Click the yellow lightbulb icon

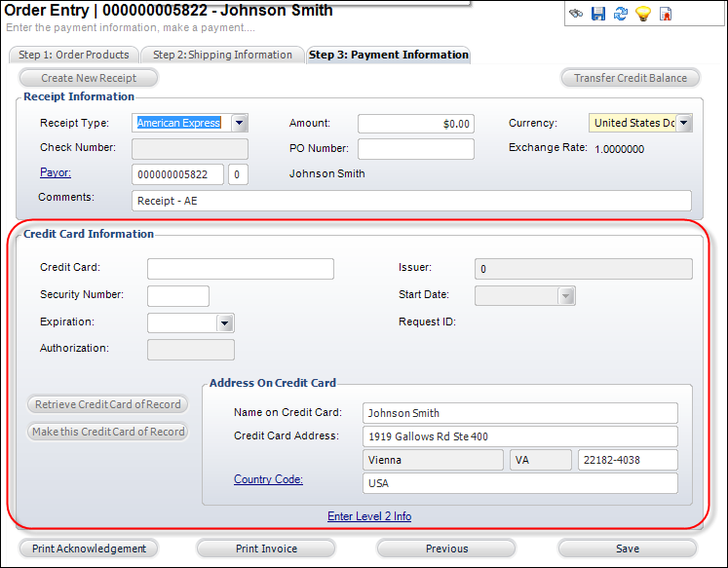pos(642,14)
